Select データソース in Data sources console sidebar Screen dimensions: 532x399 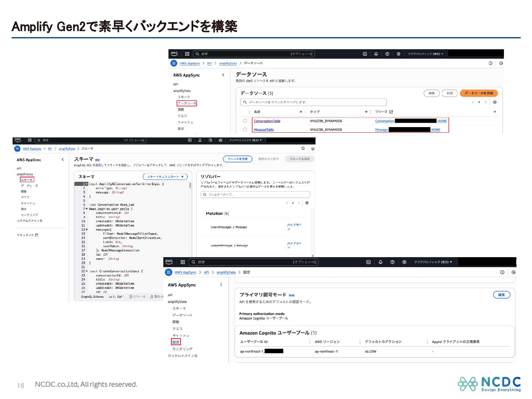tap(187, 103)
